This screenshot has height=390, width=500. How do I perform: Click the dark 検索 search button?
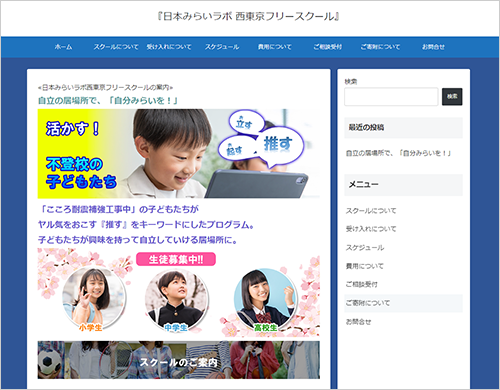(x=452, y=97)
